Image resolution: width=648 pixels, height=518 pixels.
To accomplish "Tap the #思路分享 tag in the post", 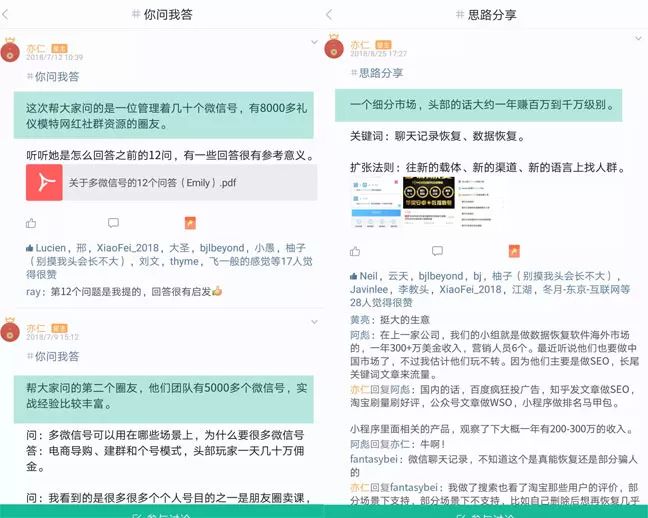I will [377, 73].
